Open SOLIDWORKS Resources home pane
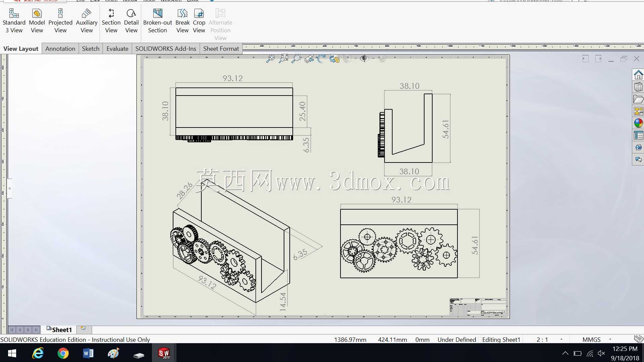This screenshot has width=644, height=362. (638, 75)
